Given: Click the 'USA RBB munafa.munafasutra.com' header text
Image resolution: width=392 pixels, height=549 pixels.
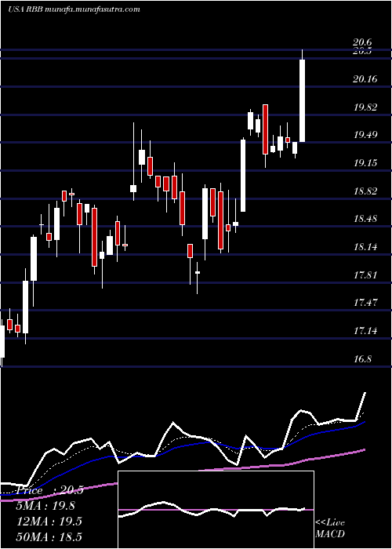Looking at the screenshot, I should click(74, 9).
